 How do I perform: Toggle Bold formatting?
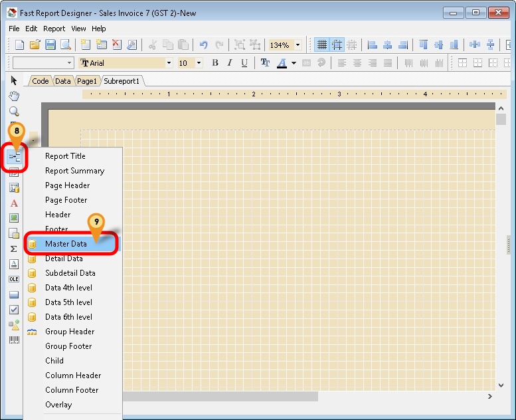pyautogui.click(x=215, y=63)
